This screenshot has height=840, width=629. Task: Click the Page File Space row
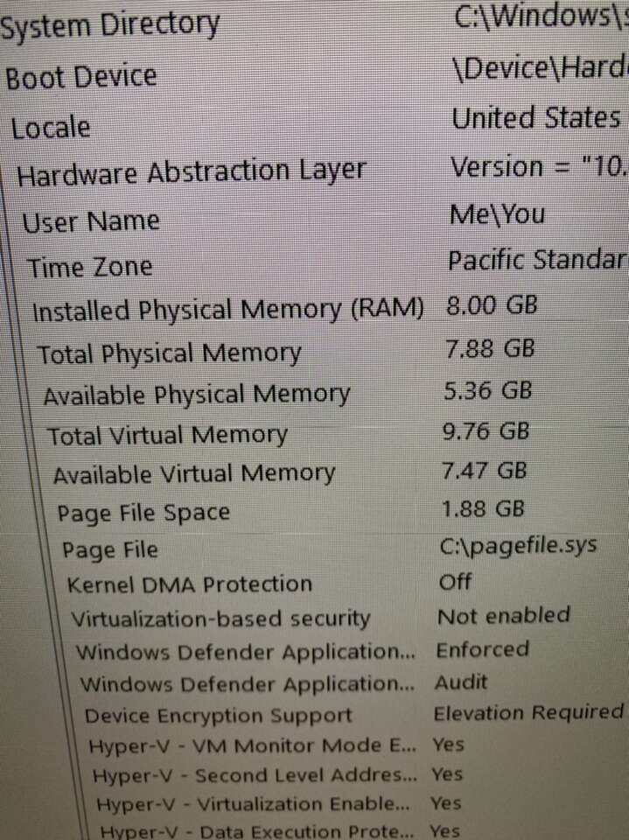(x=143, y=513)
